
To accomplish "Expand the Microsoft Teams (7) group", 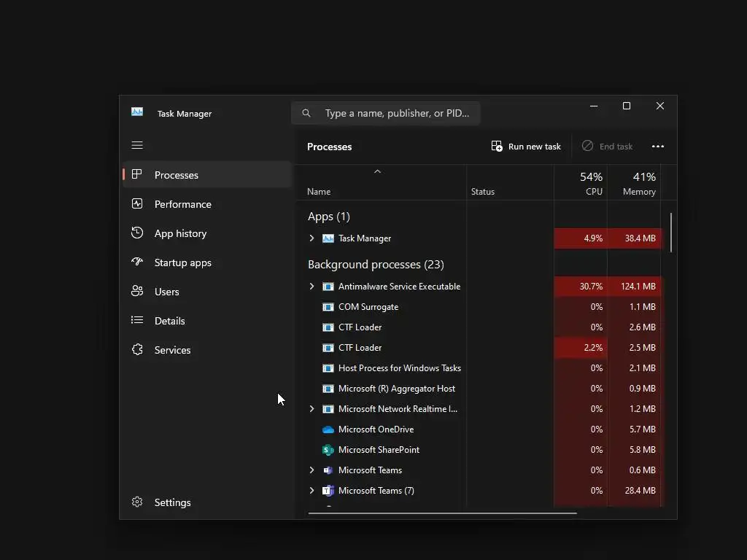I will click(x=311, y=491).
